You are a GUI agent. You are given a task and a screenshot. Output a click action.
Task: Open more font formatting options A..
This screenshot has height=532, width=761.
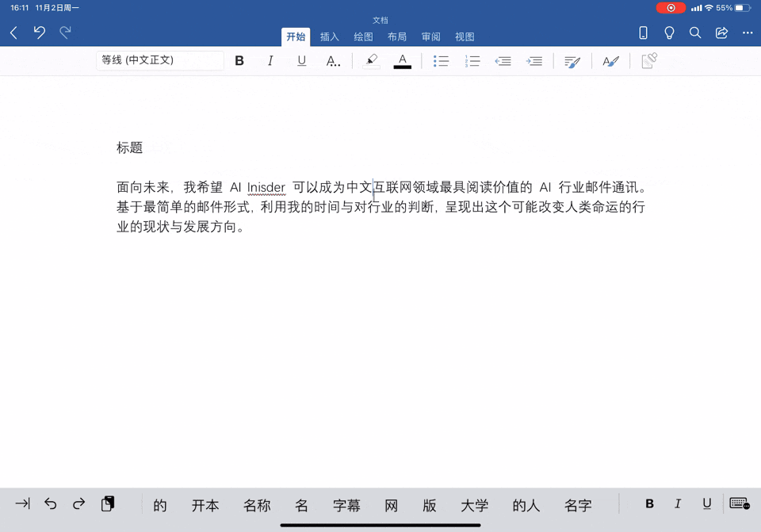[333, 61]
